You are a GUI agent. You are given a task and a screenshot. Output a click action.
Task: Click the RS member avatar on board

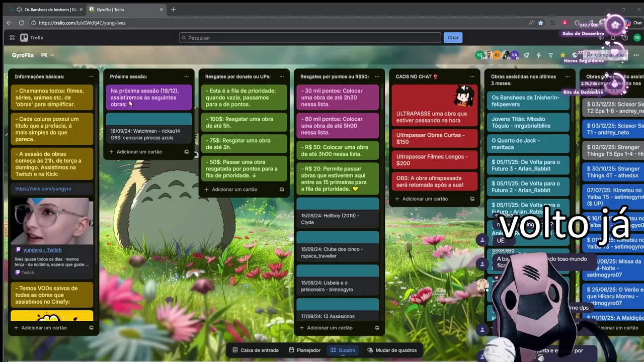click(x=497, y=55)
